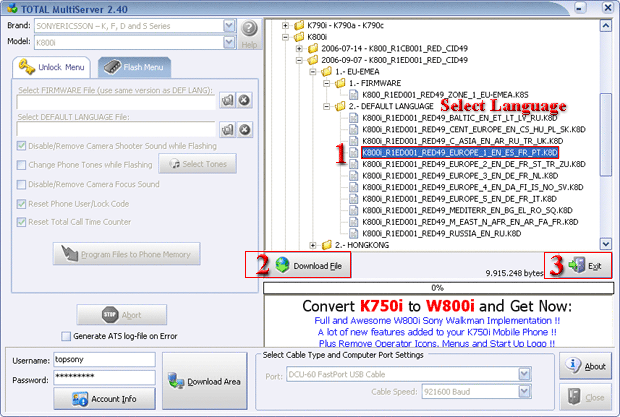Click the file tree scroll up arrow

pyautogui.click(x=605, y=26)
